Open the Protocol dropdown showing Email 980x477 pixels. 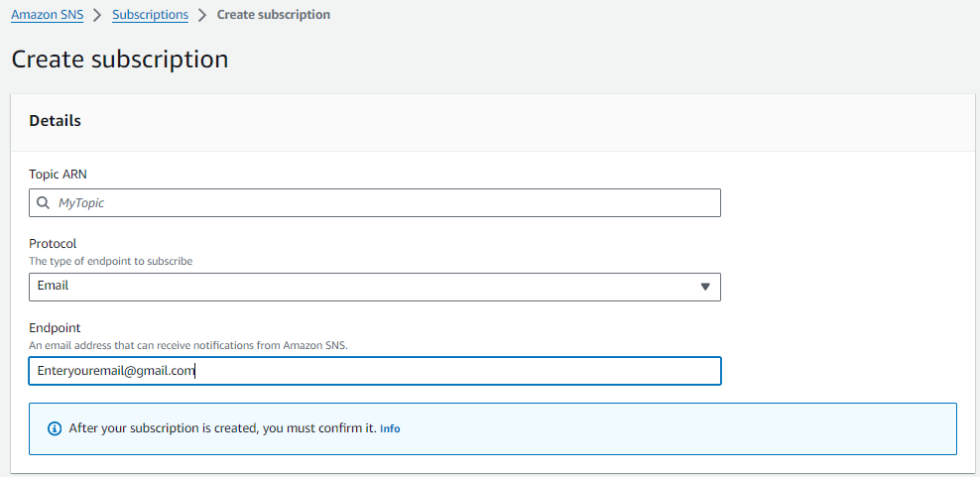pos(374,287)
